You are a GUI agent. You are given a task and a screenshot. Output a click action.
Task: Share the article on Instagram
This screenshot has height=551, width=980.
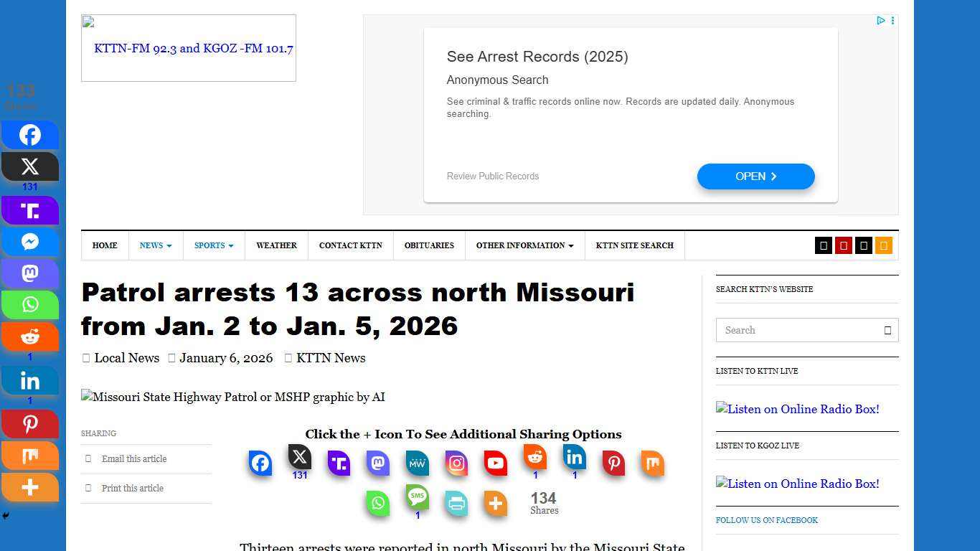point(456,463)
